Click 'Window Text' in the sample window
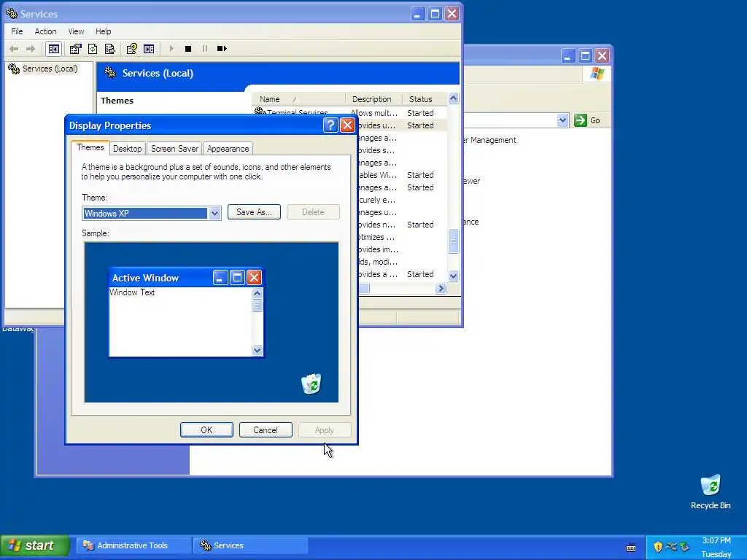 (x=133, y=292)
